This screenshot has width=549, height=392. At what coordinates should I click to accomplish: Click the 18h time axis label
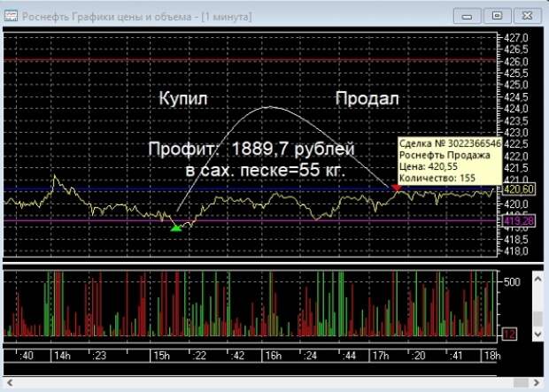coord(492,356)
